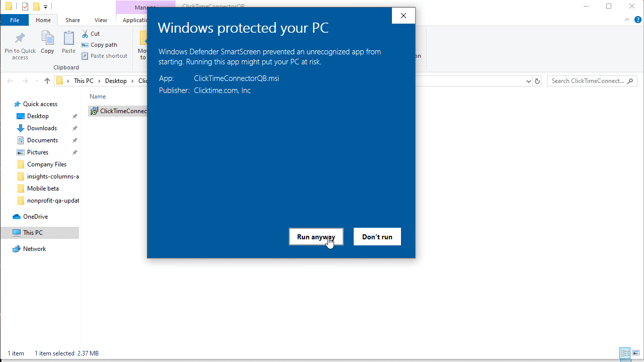Go back using the Back arrow

[10, 81]
